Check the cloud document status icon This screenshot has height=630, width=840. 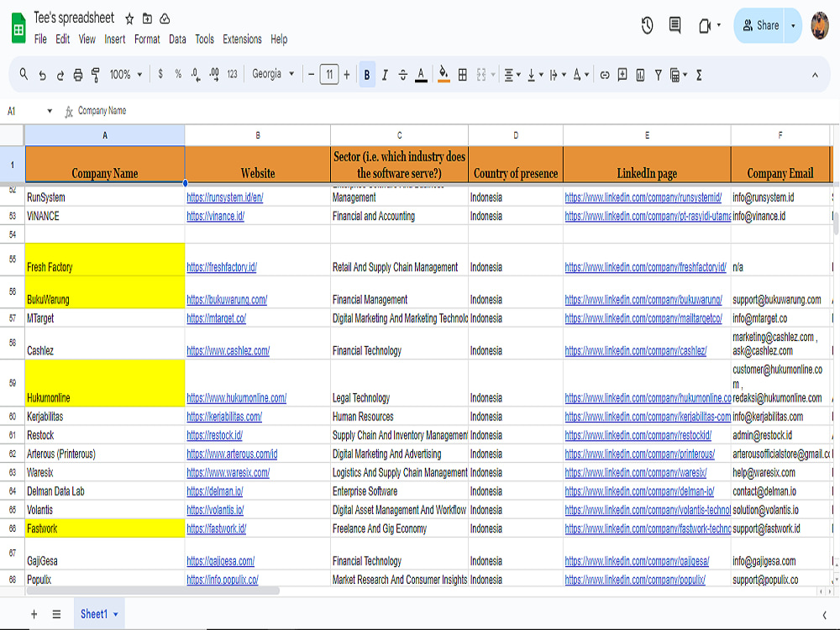pos(165,18)
